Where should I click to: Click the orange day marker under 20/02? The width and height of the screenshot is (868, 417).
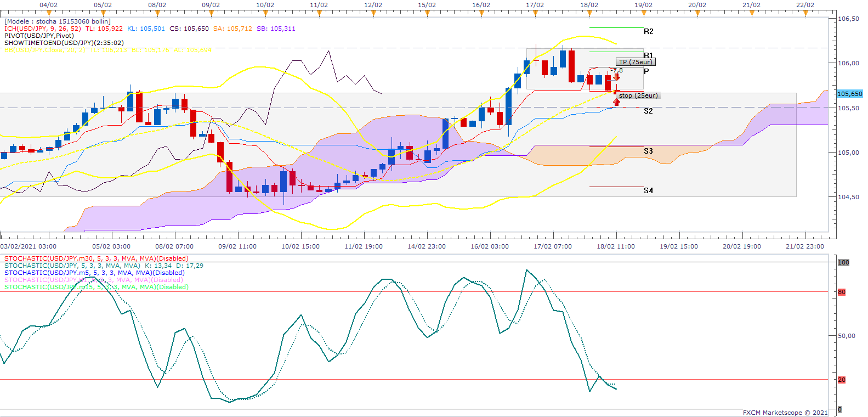[x=697, y=13]
